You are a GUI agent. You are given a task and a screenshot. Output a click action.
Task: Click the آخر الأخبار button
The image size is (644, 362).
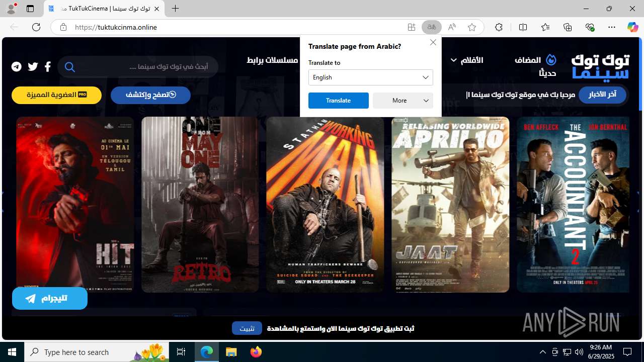tap(602, 95)
